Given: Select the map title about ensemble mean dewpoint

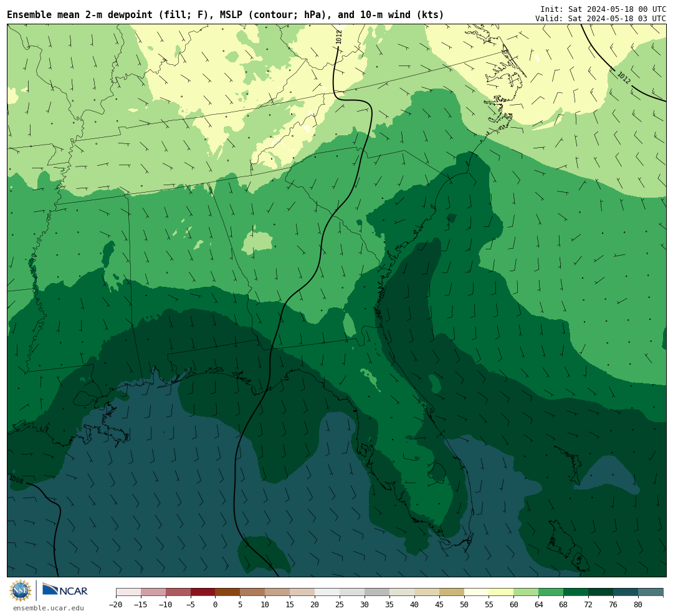Looking at the screenshot, I should pos(226,15).
